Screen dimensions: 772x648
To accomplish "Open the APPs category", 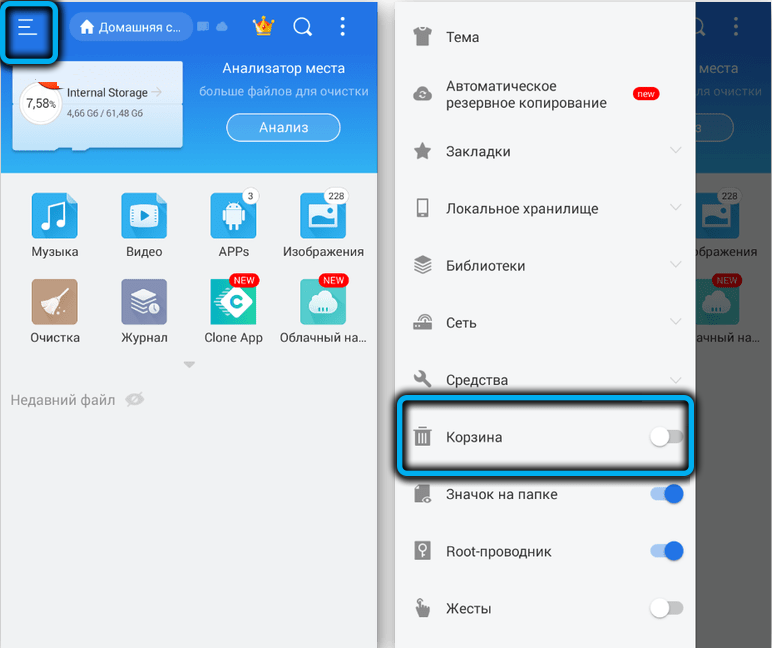I will 233,226.
